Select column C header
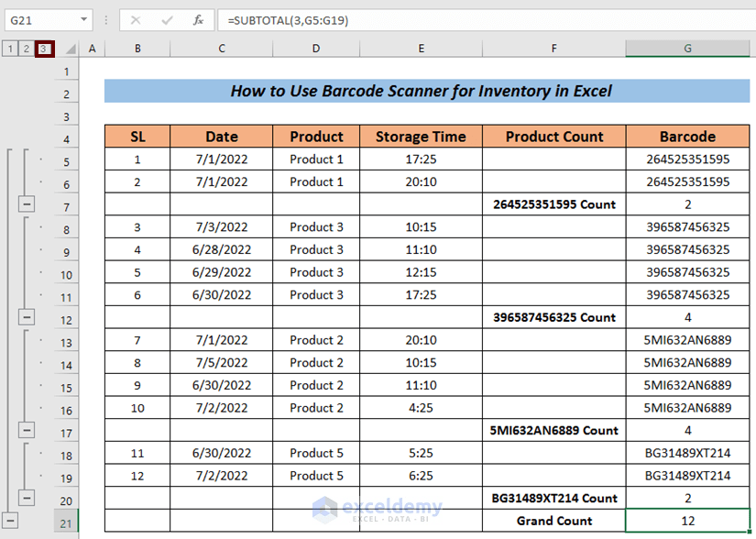756x539 pixels. point(222,49)
